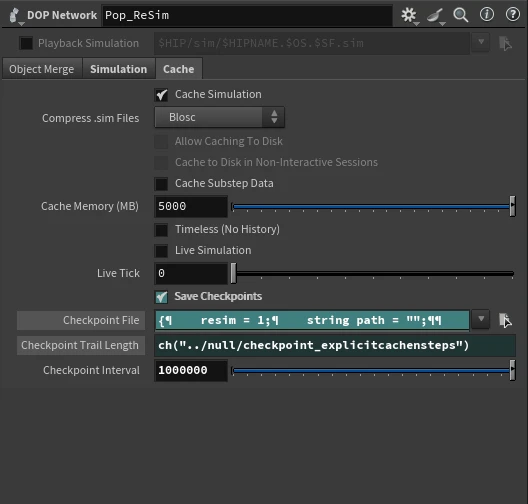This screenshot has width=528, height=504.
Task: Click the DOP Network node type icon
Action: 14,15
